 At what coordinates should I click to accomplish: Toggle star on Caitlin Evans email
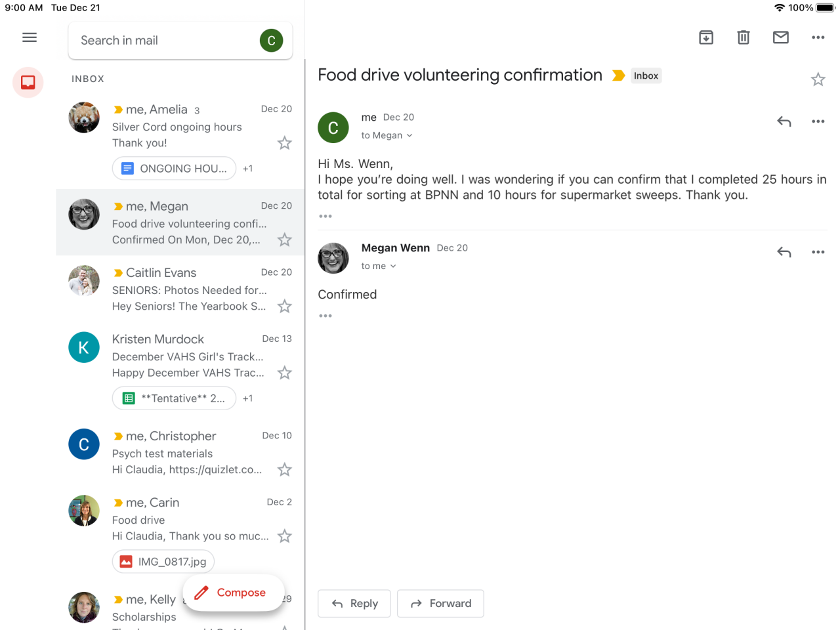284,306
